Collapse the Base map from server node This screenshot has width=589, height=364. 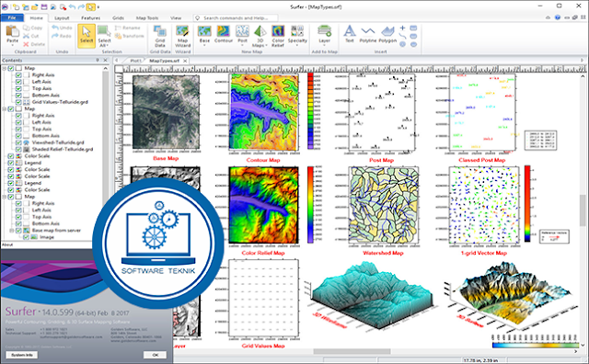coord(11,231)
